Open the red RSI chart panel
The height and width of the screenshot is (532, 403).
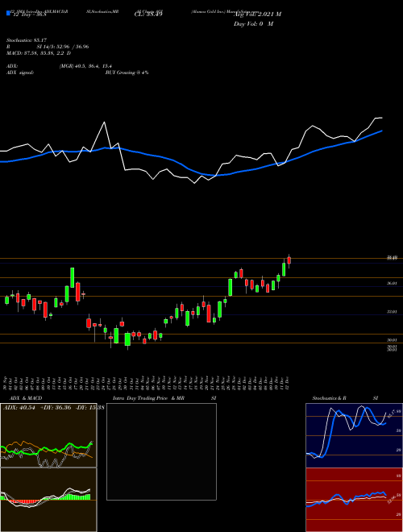(x=354, y=500)
